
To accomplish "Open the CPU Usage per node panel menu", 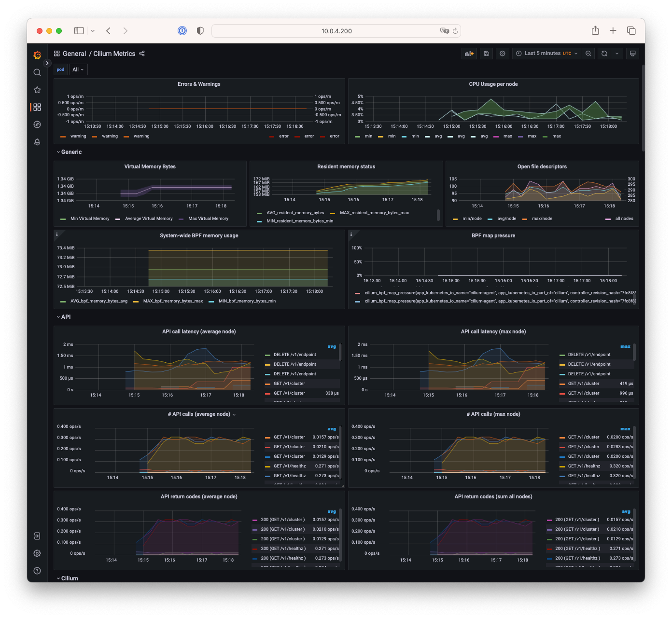I will click(x=493, y=84).
